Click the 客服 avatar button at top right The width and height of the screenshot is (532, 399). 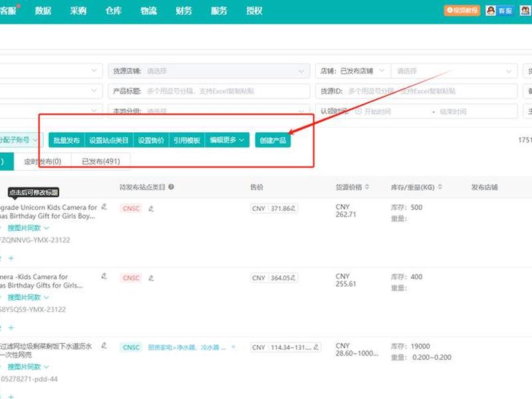point(499,11)
